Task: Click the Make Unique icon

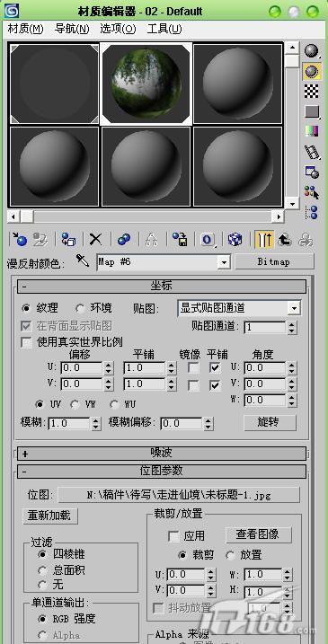Action: point(152,239)
